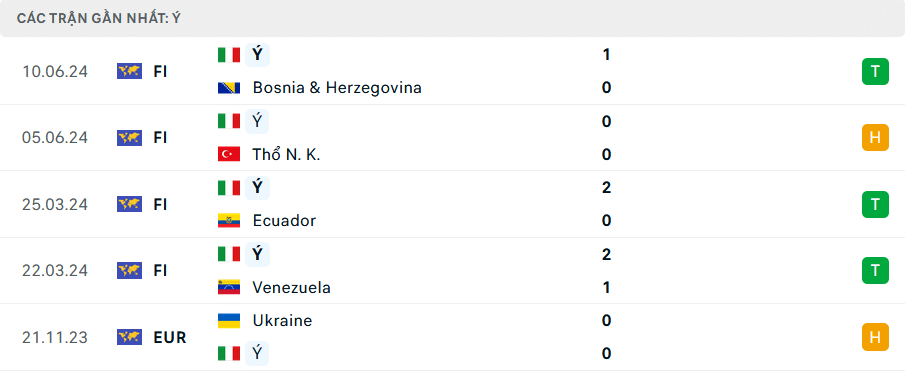Click the green T badge for 25.03.24
This screenshot has height=373, width=905.
(876, 204)
